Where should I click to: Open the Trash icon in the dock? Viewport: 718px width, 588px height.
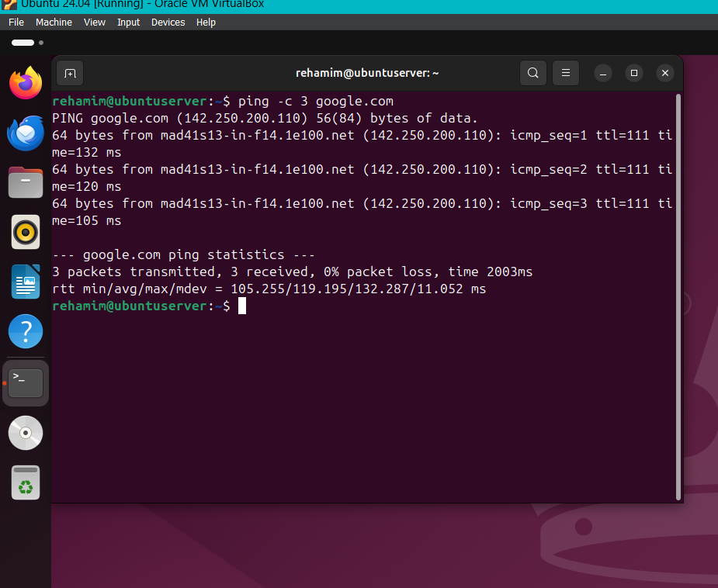coord(26,483)
